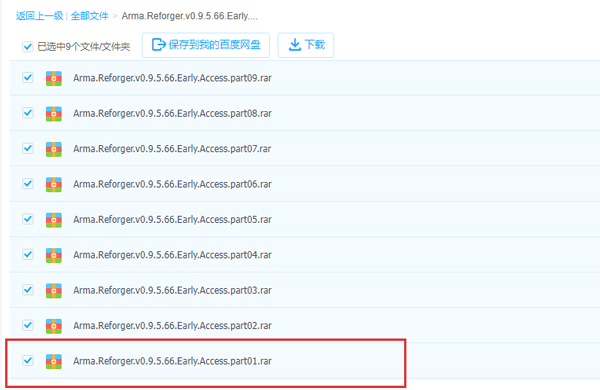Click the rar archive icon for part04.rar
This screenshot has width=600, height=390.
(54, 255)
